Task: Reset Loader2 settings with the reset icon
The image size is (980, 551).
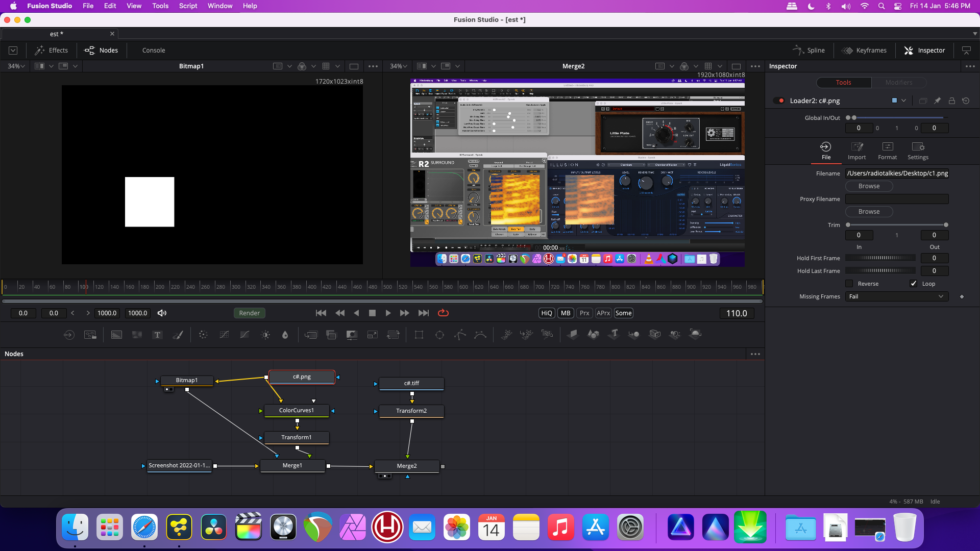Action: coord(966,101)
